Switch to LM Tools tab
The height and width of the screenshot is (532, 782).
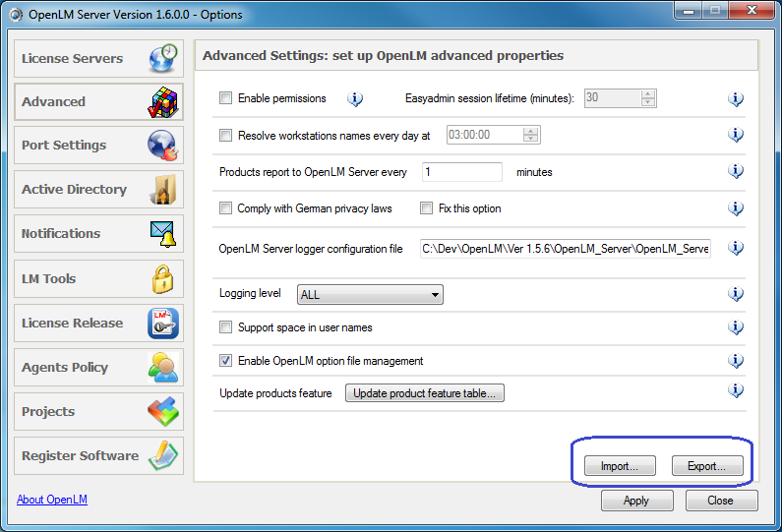(98, 278)
